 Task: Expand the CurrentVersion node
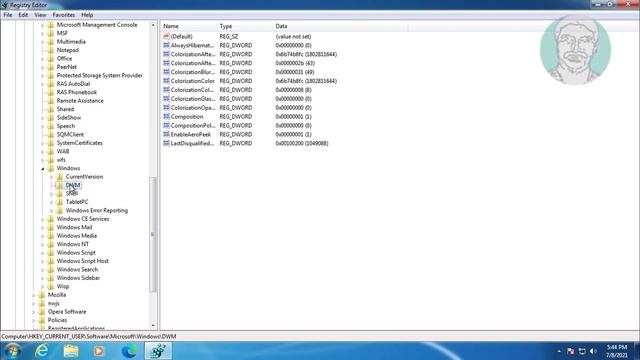coord(51,177)
